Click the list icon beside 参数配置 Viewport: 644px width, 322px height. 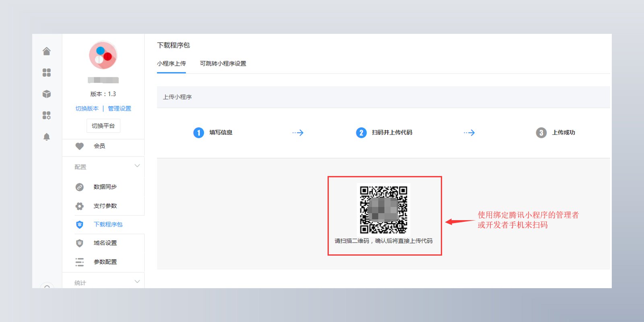coord(80,262)
